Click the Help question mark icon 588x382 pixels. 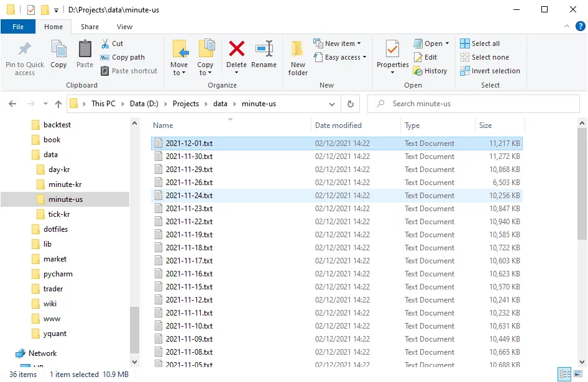pyautogui.click(x=581, y=26)
